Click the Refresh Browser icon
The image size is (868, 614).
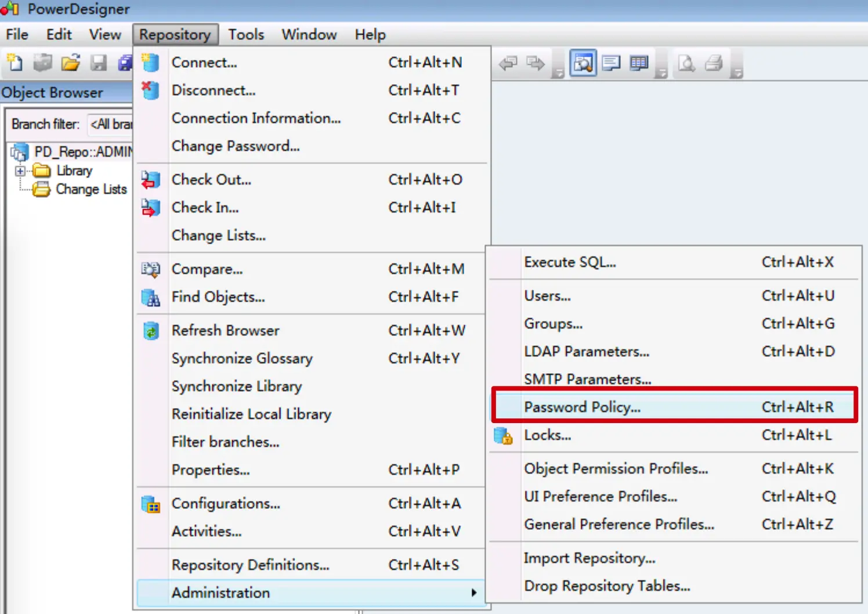coord(150,331)
